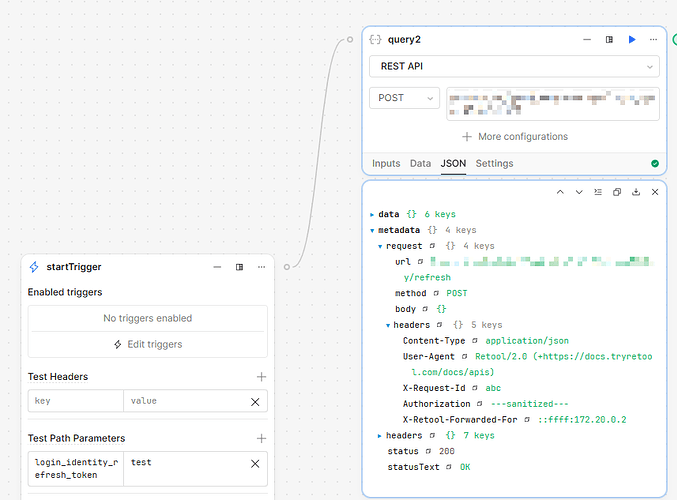The width and height of the screenshot is (677, 500).
Task: Remove the login_identity_refresh_token path parameter
Action: [255, 464]
